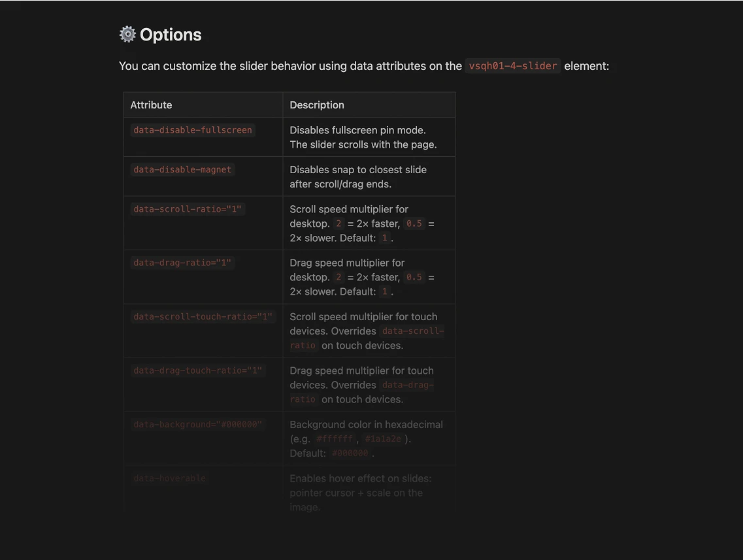Viewport: 743px width, 560px height.
Task: Click the data-hoverable attribute code
Action: click(170, 478)
